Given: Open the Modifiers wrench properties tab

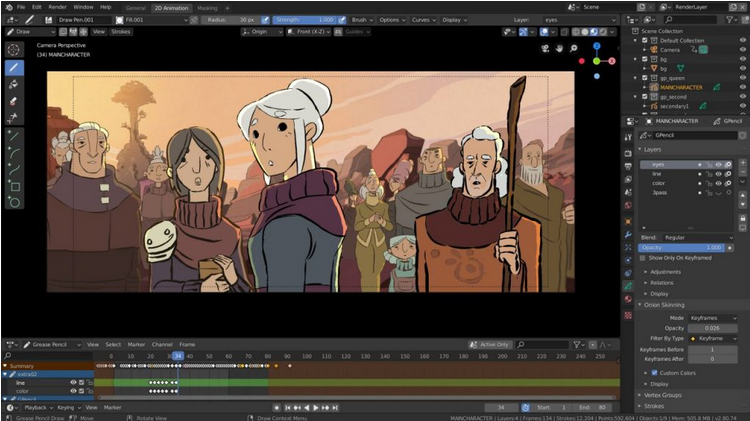Looking at the screenshot, I should (628, 234).
